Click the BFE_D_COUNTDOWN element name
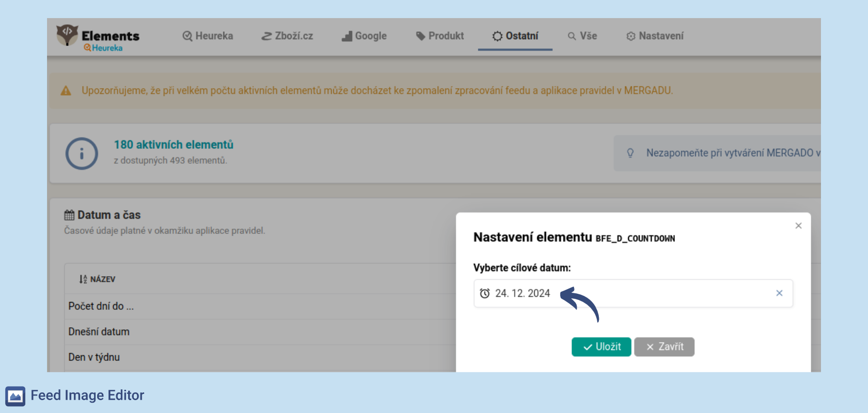Image resolution: width=868 pixels, height=413 pixels. [635, 239]
